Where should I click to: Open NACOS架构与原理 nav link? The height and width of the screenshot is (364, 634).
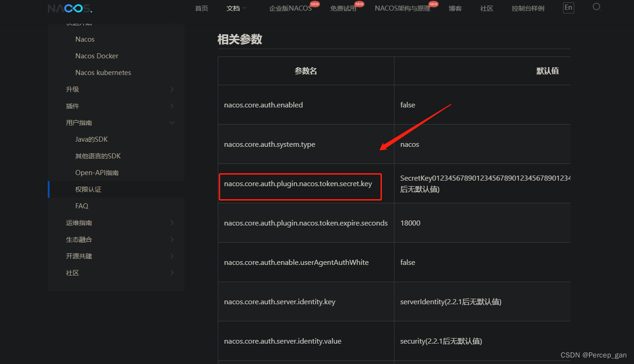click(x=403, y=8)
